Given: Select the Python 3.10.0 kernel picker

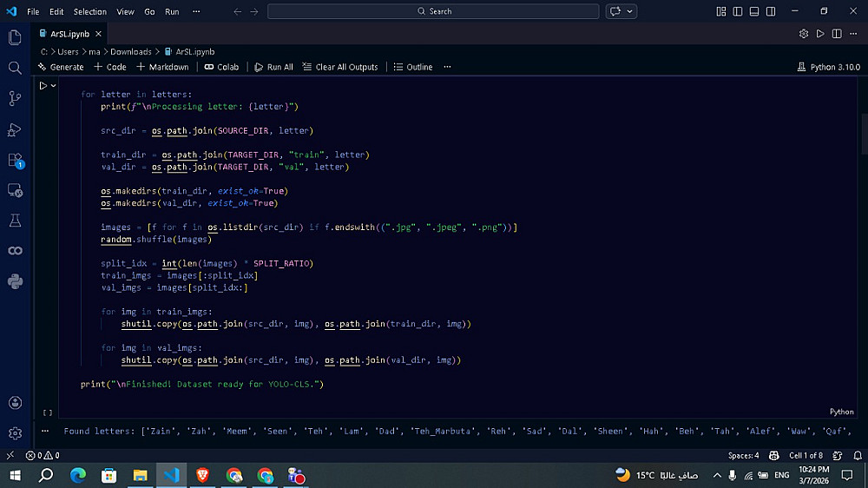Looking at the screenshot, I should (x=827, y=67).
